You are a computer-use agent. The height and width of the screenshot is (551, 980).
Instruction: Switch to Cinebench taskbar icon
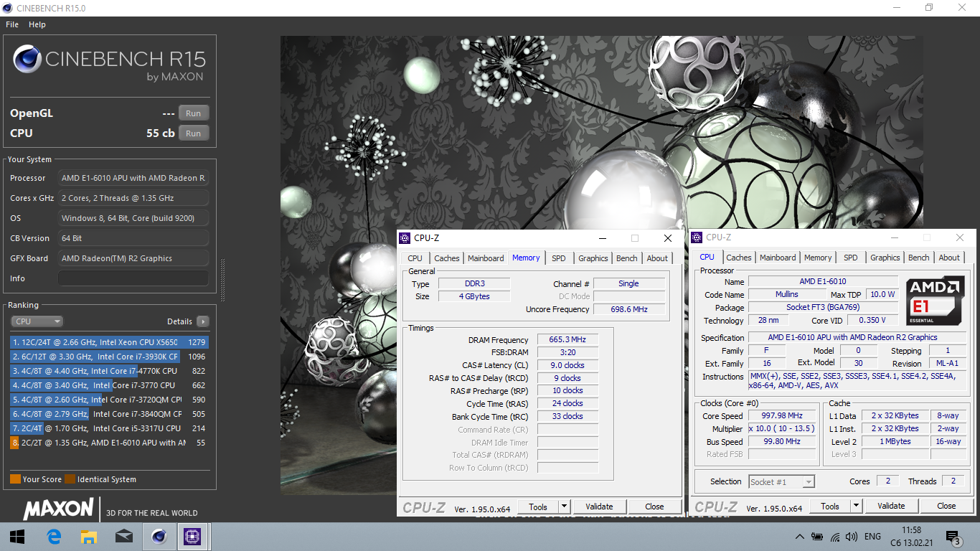tap(159, 536)
